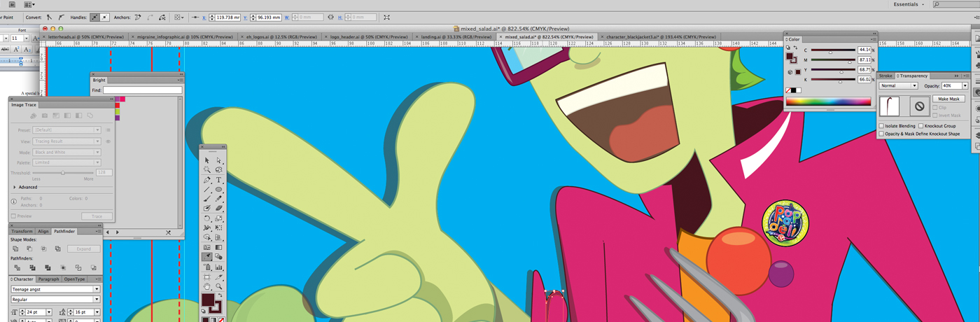Switch to the OpenType panel tab
980x322 pixels.
pos(74,279)
